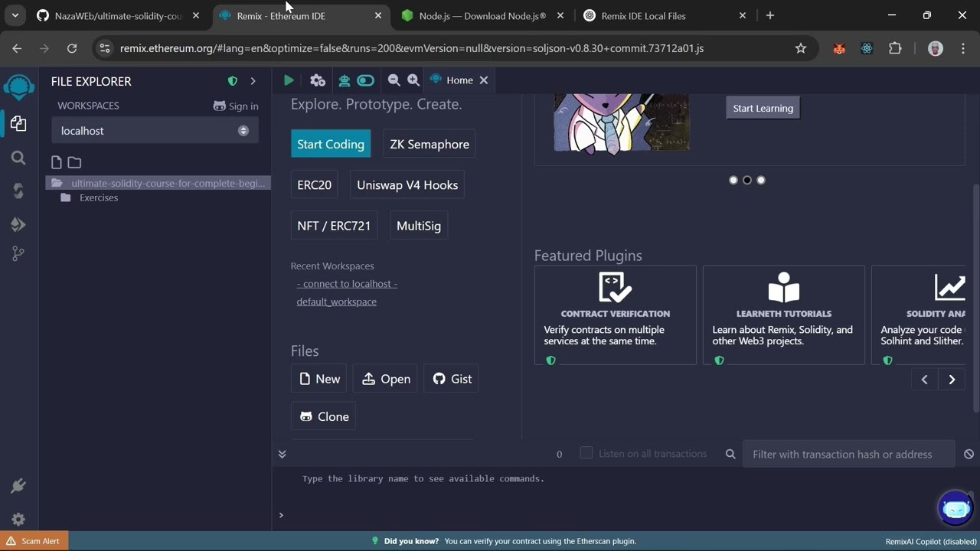This screenshot has width=980, height=551.
Task: Click the compile settings gears icon
Action: [318, 80]
